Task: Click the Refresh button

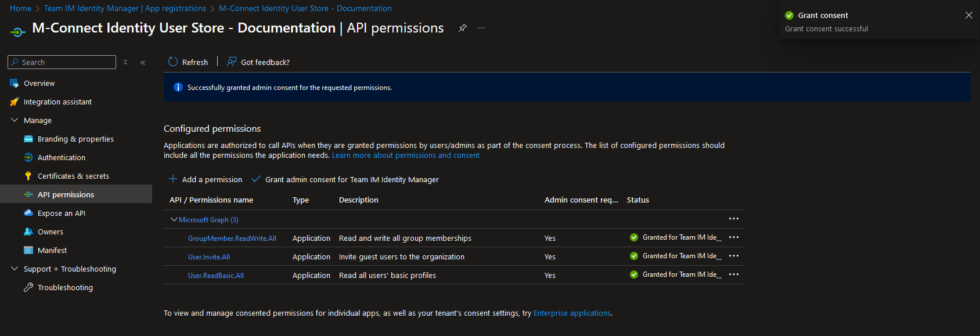Action: (x=188, y=62)
